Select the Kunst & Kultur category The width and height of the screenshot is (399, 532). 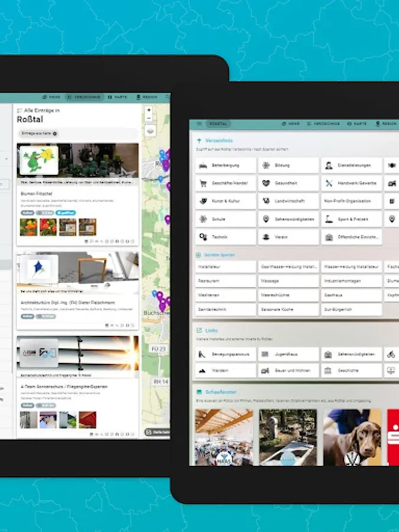pyautogui.click(x=226, y=201)
